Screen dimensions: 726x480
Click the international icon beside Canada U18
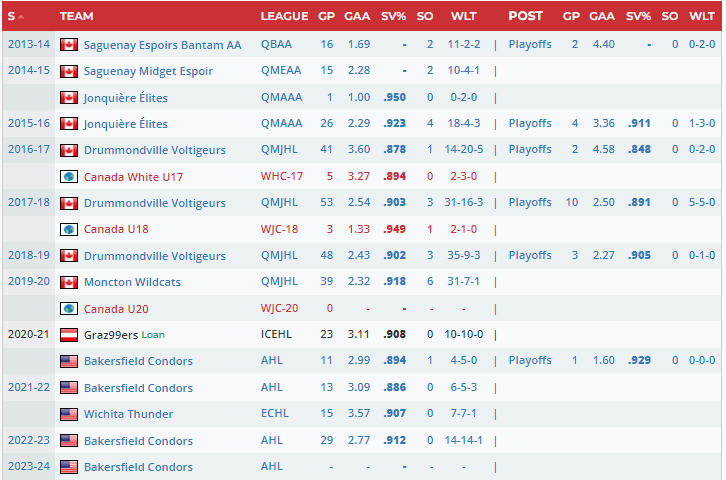click(x=69, y=229)
